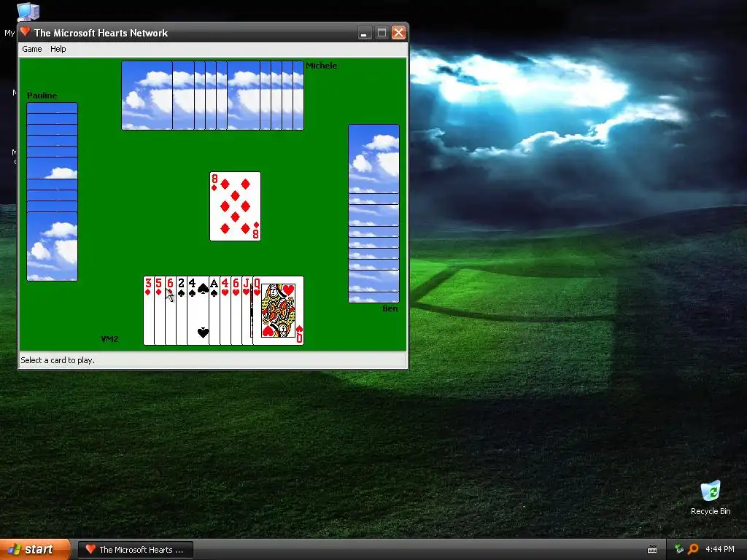The height and width of the screenshot is (560, 747).
Task: Play the 3 of diamonds card
Action: pos(149,311)
